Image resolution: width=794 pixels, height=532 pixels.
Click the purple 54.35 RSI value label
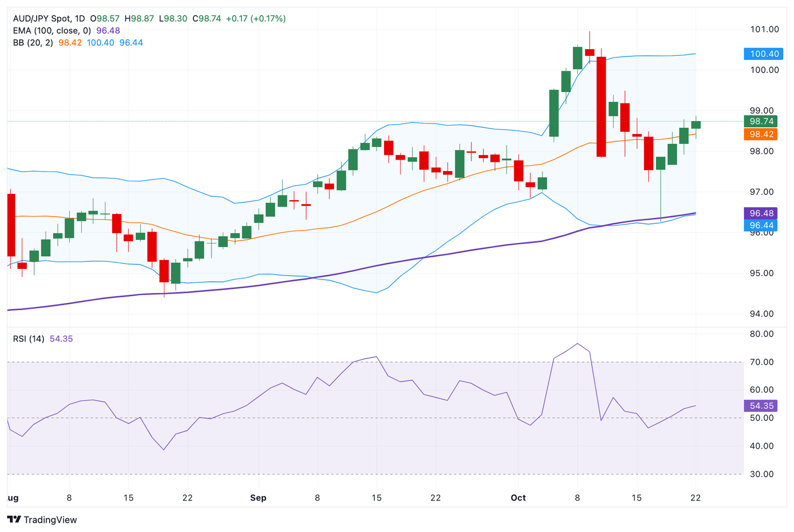tap(761, 406)
